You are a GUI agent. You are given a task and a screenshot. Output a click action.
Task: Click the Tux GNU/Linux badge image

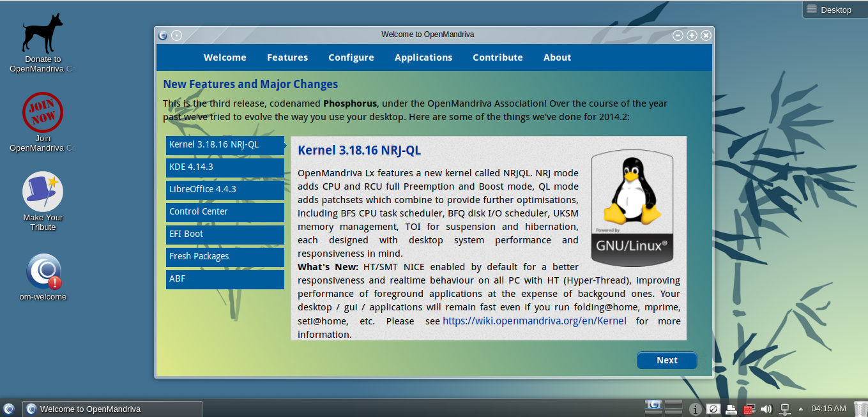tap(632, 208)
